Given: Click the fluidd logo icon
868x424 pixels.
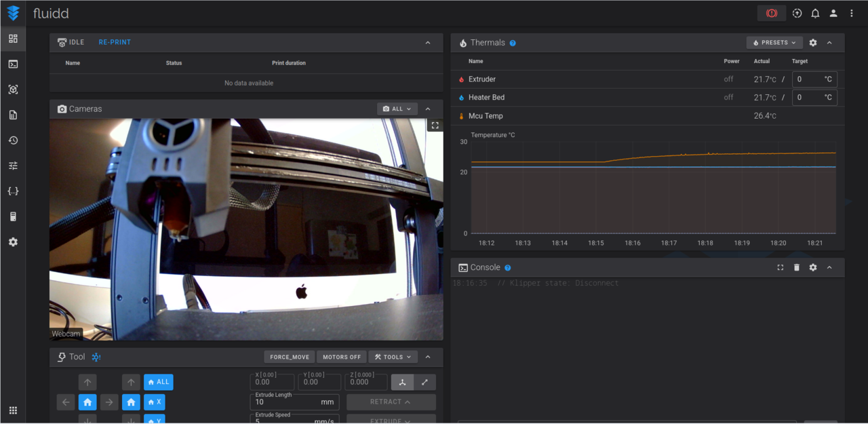Looking at the screenshot, I should click(13, 13).
